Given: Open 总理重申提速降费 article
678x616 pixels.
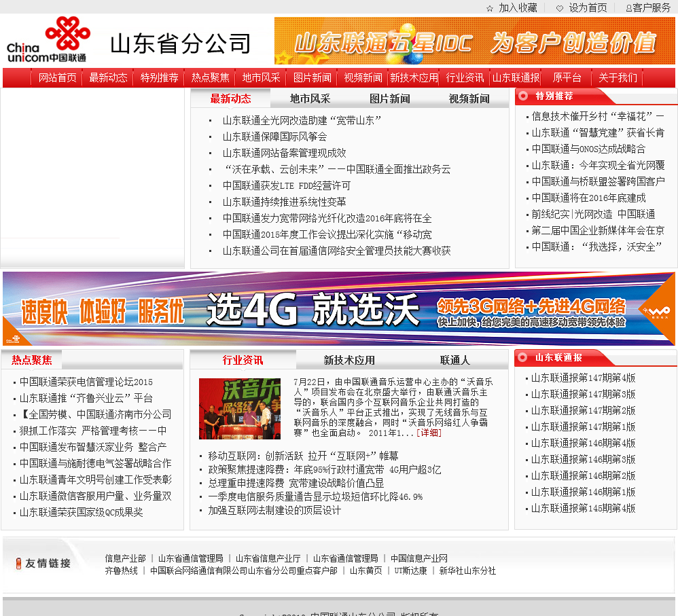Looking at the screenshot, I should click(x=296, y=484).
